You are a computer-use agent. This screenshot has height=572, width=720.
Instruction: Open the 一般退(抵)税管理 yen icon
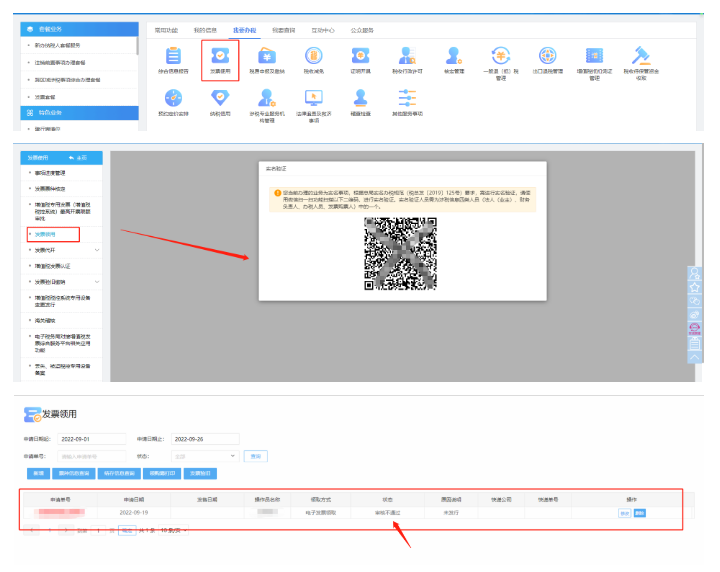click(501, 56)
